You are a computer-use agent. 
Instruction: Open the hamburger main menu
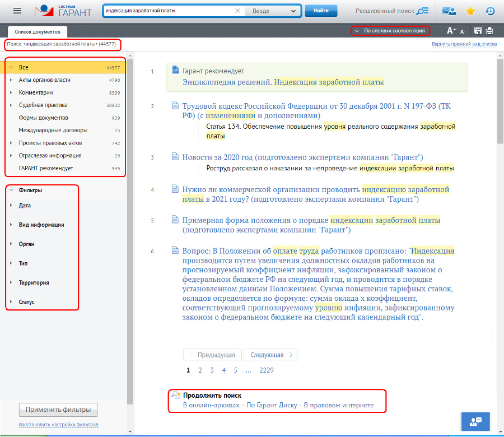pos(17,11)
